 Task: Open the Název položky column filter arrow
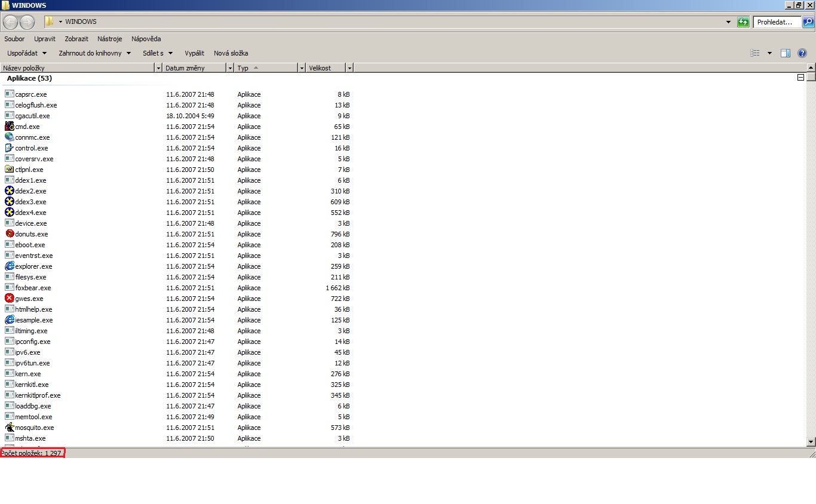158,68
